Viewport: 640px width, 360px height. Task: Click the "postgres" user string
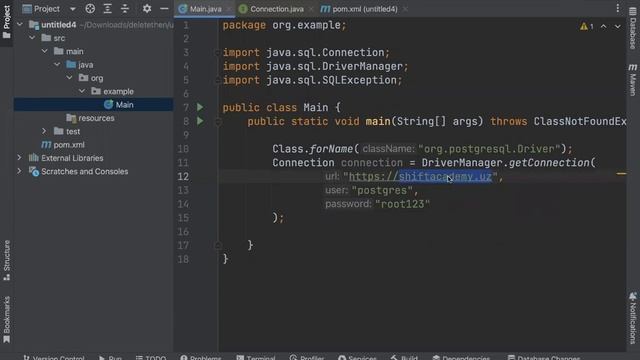(382, 190)
